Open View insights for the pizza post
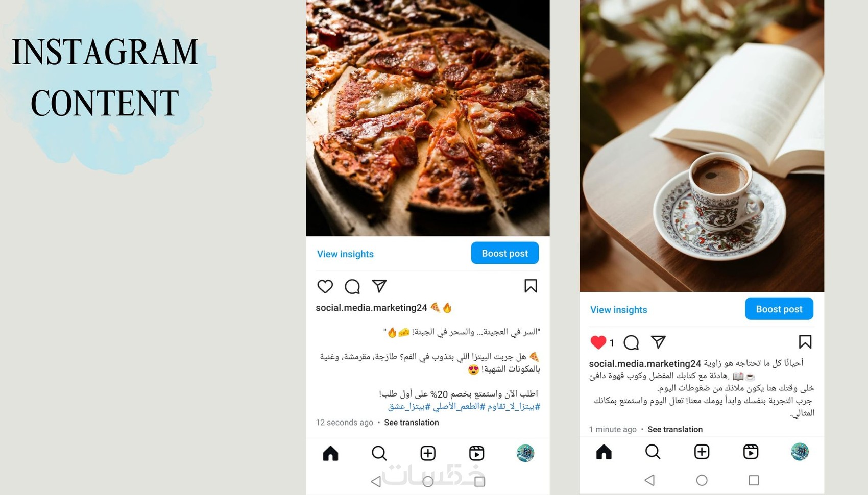This screenshot has height=495, width=868. click(x=345, y=254)
